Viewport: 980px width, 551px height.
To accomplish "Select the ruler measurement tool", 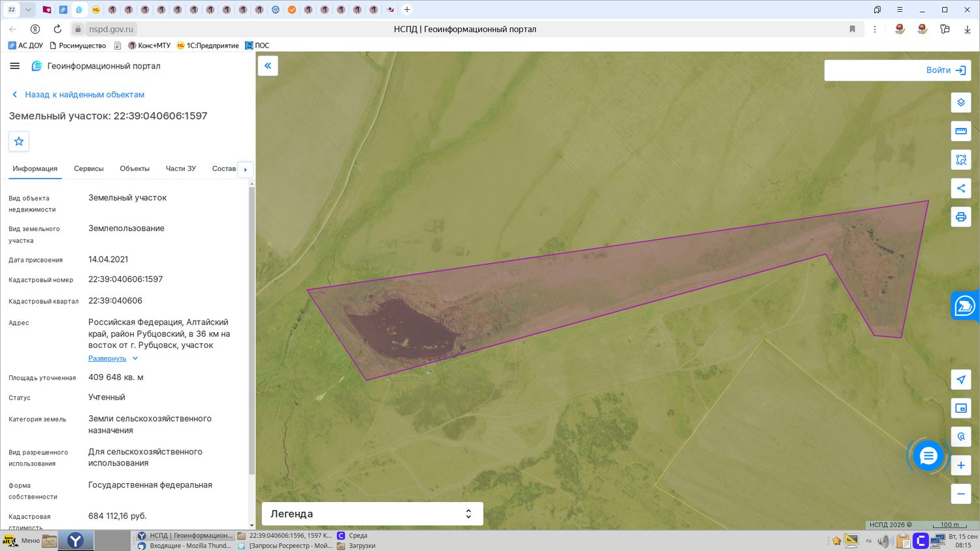I will [961, 131].
